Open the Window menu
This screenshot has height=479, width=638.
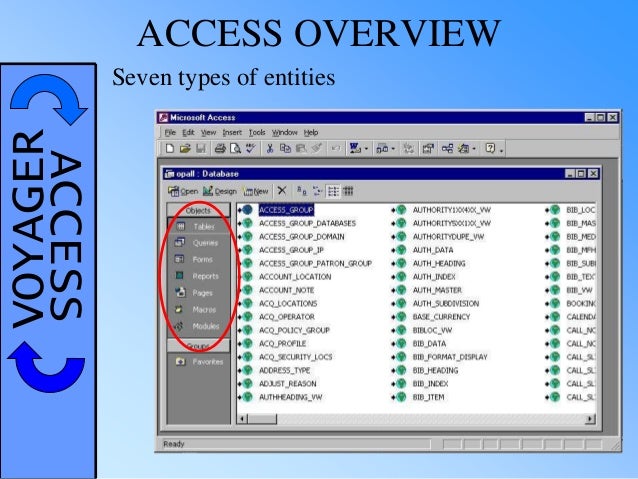(284, 133)
